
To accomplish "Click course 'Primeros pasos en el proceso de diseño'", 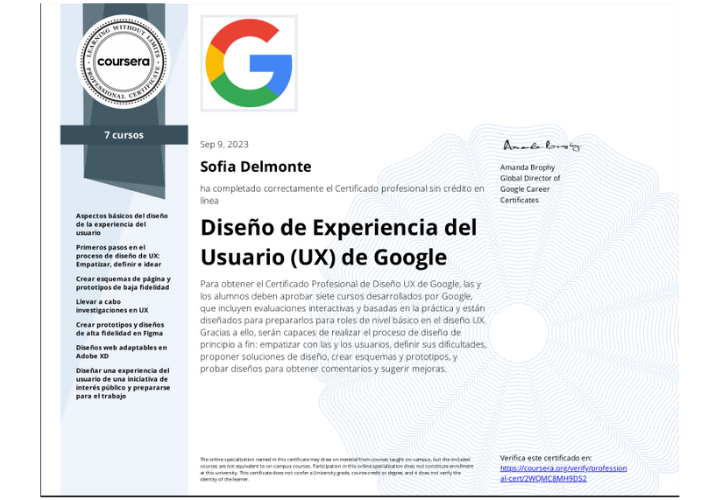I will (118, 256).
